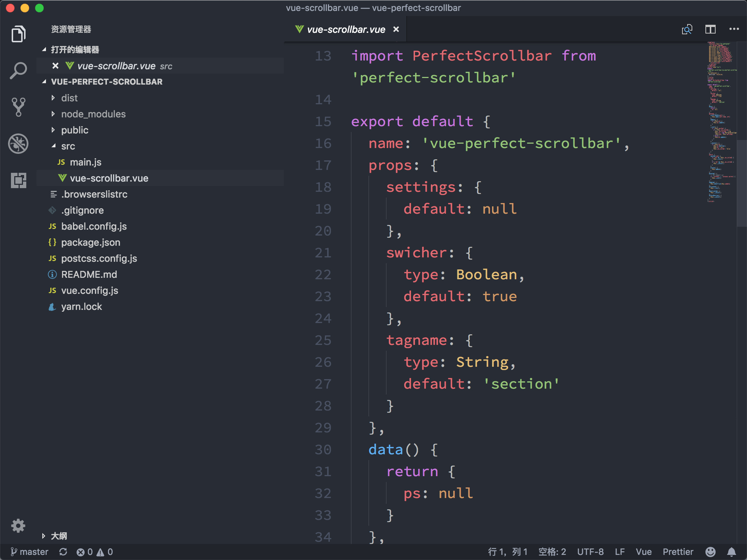Click the find-in-file icon above the editor
The width and height of the screenshot is (747, 560).
pos(687,29)
